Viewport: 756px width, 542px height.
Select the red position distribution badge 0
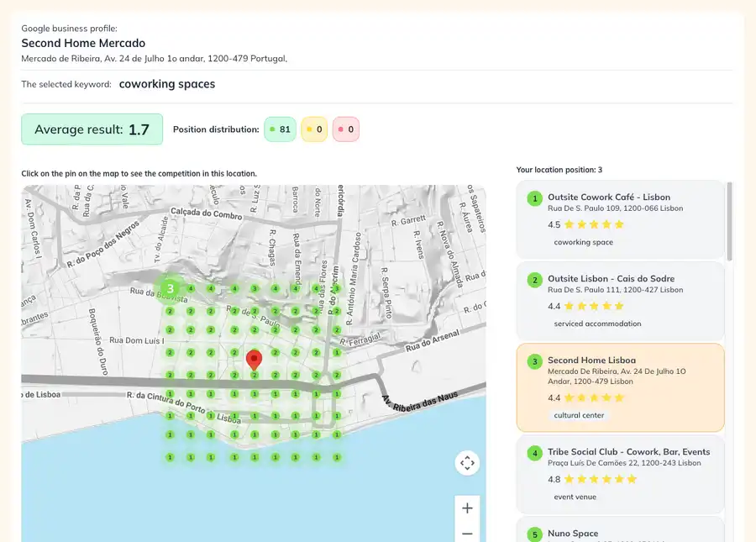pyautogui.click(x=346, y=129)
